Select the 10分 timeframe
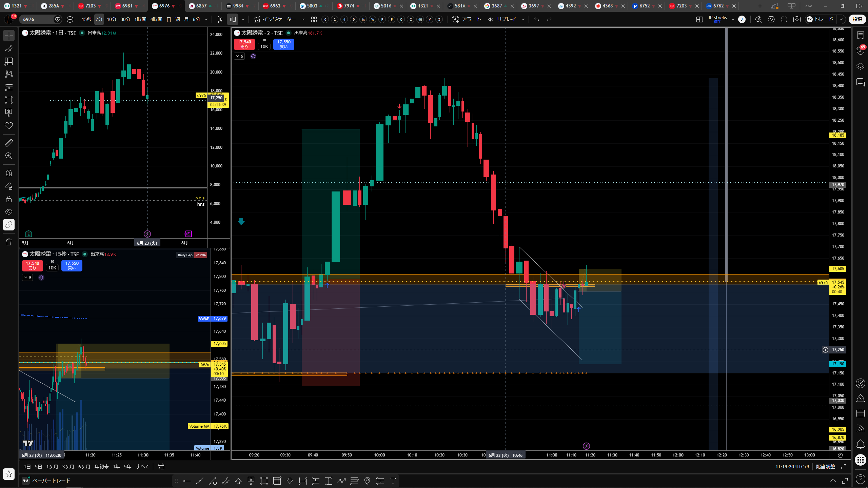The height and width of the screenshot is (488, 868). 112,19
